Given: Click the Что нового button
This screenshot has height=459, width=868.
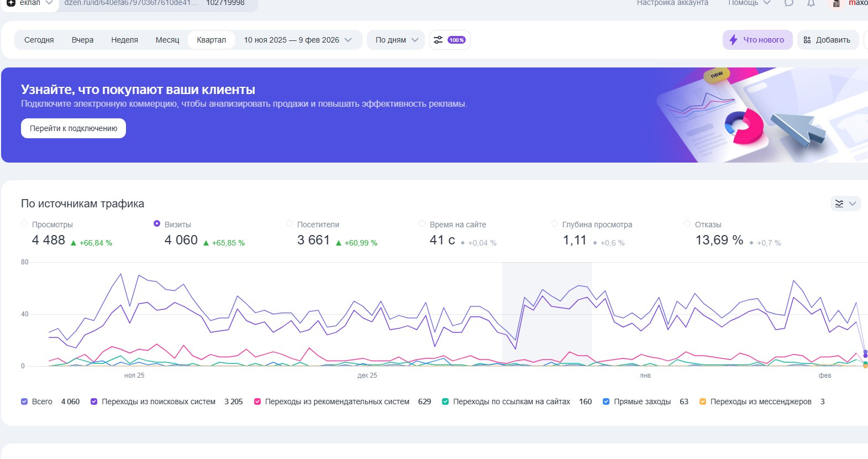Looking at the screenshot, I should click(x=757, y=40).
